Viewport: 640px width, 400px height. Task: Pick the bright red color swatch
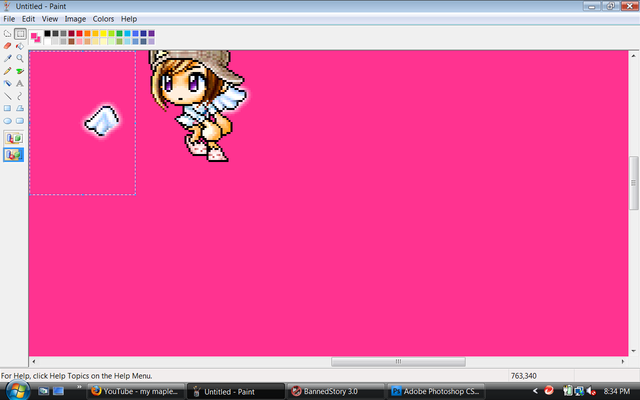80,33
